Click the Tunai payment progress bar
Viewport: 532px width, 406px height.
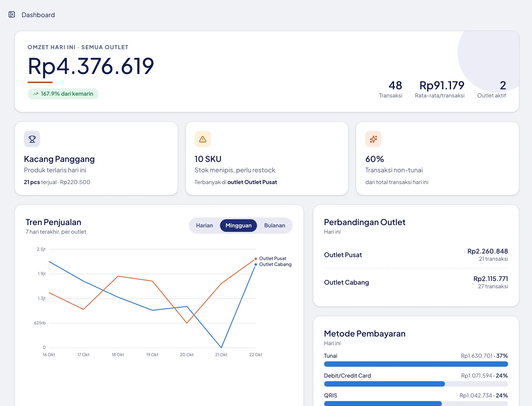[x=416, y=364]
